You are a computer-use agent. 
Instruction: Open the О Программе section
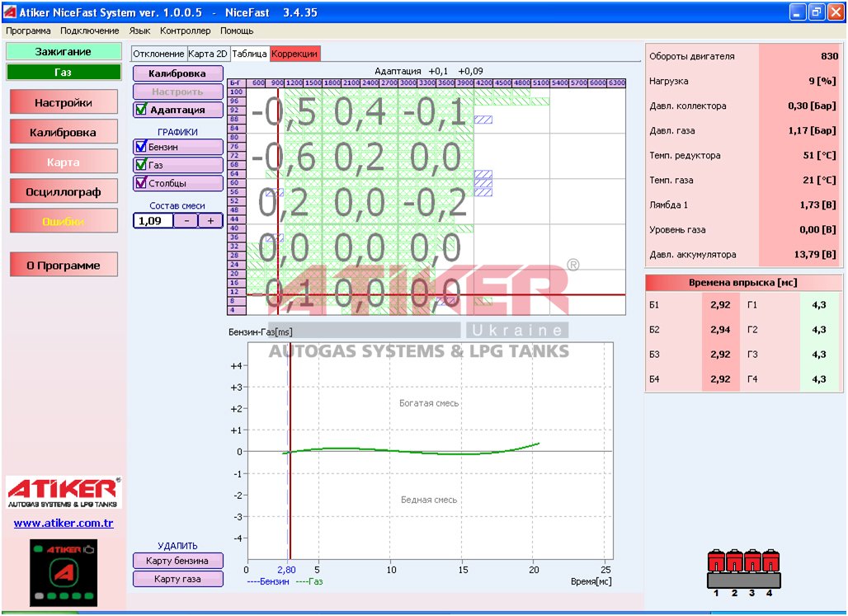coord(64,265)
